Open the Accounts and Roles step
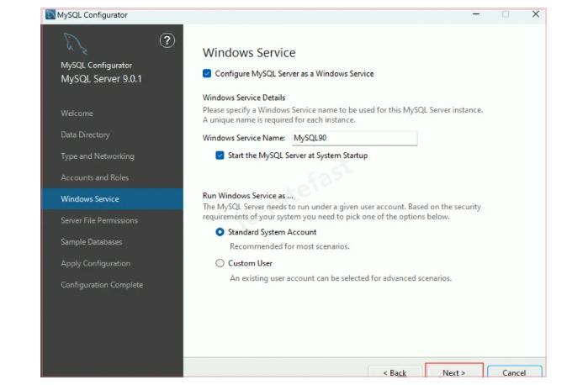This screenshot has height=385, width=588. coord(95,177)
